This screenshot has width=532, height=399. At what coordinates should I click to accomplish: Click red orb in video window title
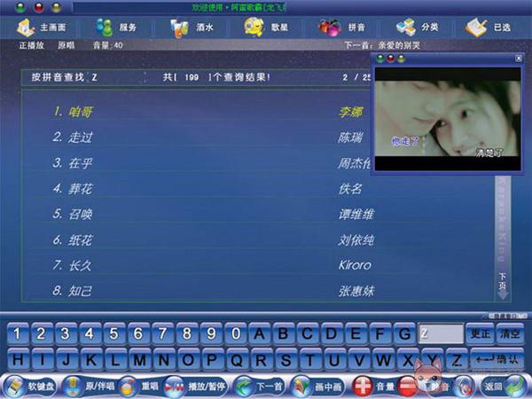[391, 59]
